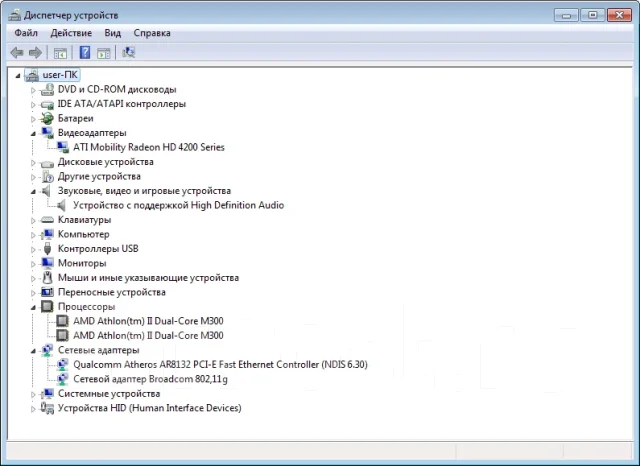Image resolution: width=640 pixels, height=466 pixels.
Task: Click the Процессоры chip icon
Action: click(x=47, y=306)
